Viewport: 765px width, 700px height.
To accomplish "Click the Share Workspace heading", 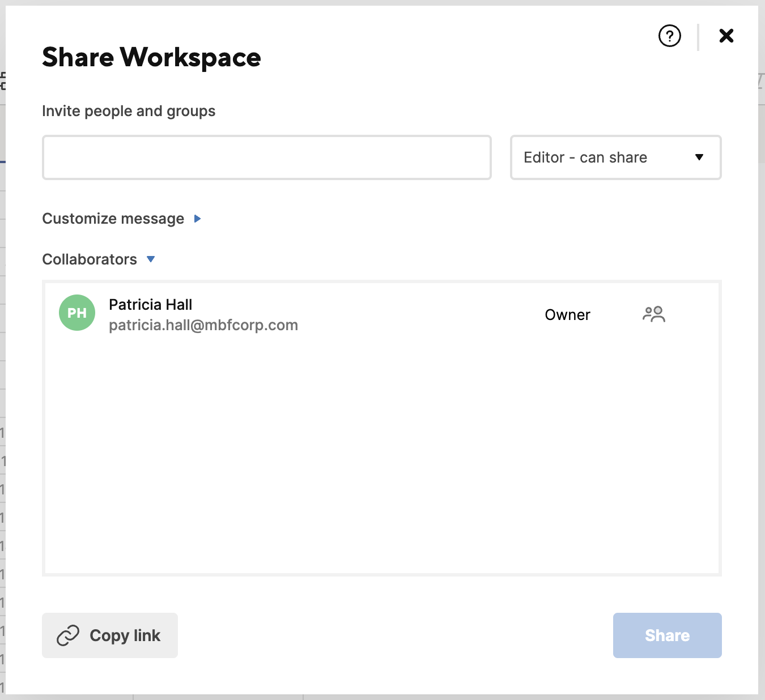I will (x=151, y=57).
